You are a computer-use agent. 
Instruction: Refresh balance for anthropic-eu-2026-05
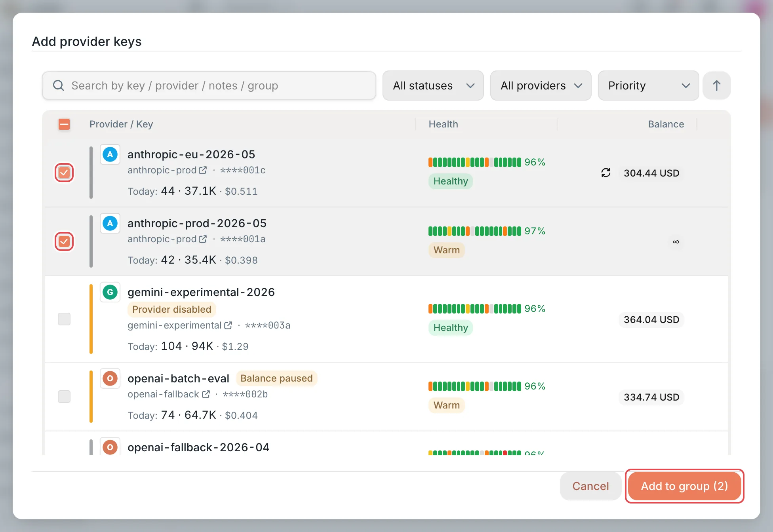pos(606,173)
